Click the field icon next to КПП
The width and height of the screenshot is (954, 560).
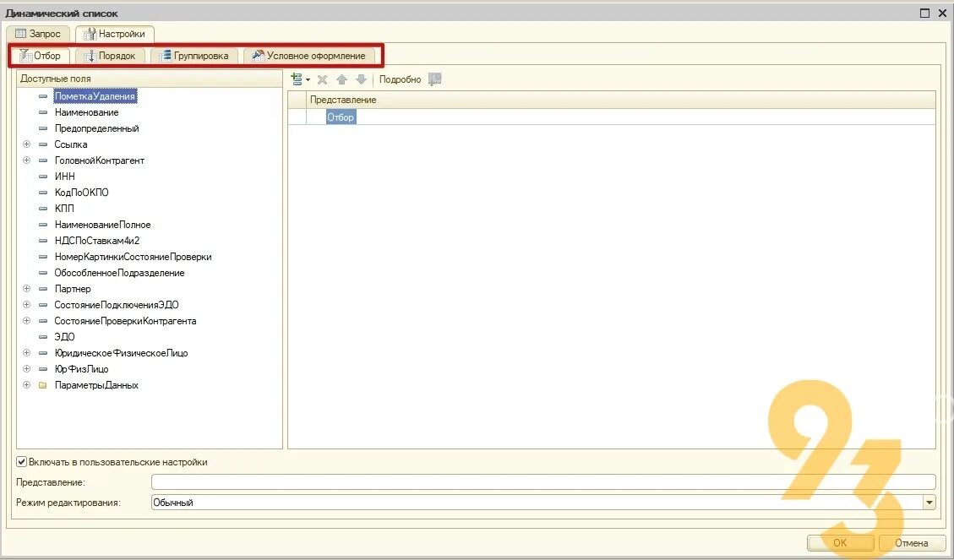42,209
